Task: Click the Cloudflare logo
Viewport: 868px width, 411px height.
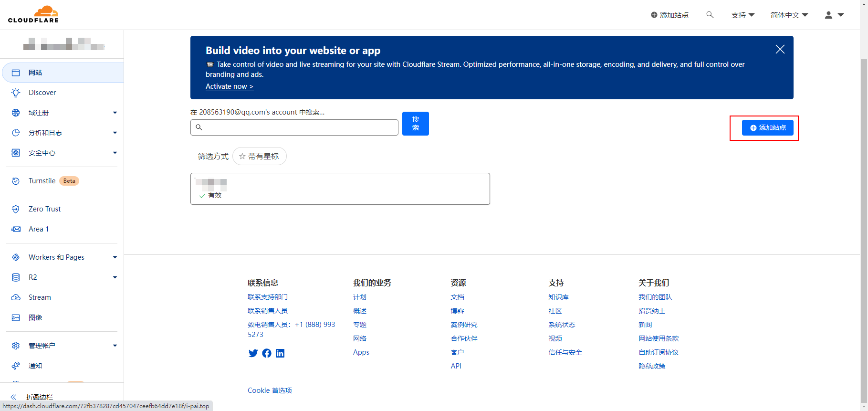Action: tap(33, 14)
